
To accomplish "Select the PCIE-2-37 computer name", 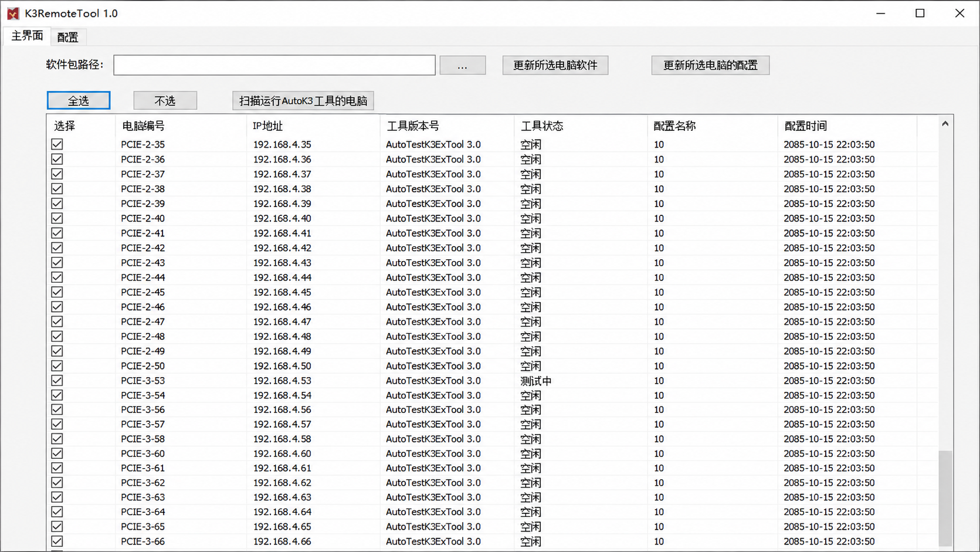I will (143, 174).
